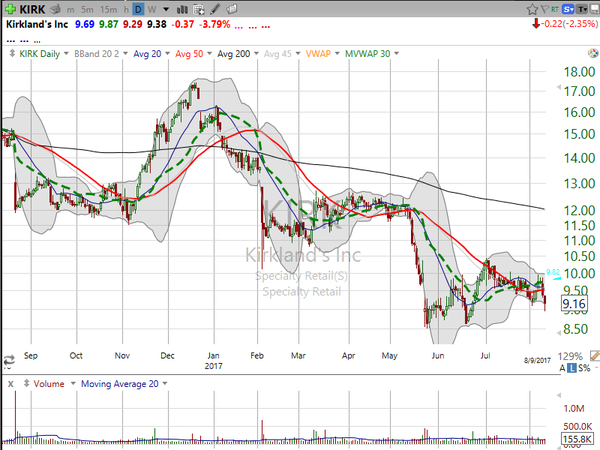Open the Avg 20 dropdown arrow
This screenshot has width=600, height=450.
tap(167, 54)
